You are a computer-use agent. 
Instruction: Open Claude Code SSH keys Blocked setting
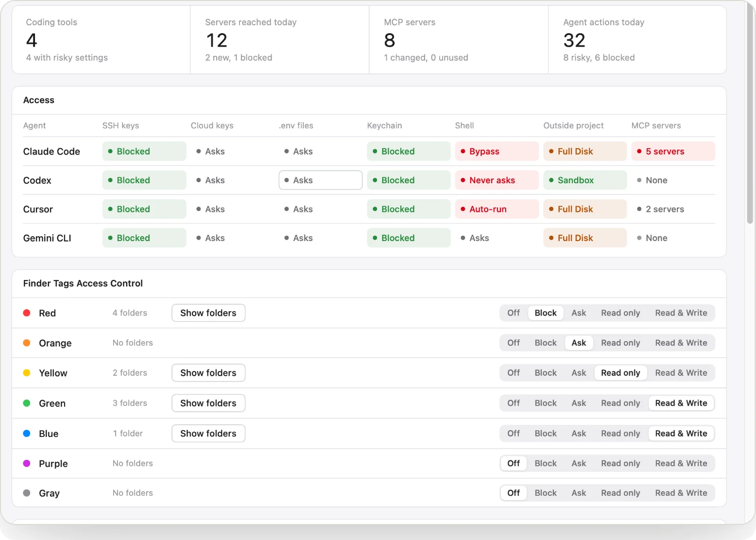point(144,151)
